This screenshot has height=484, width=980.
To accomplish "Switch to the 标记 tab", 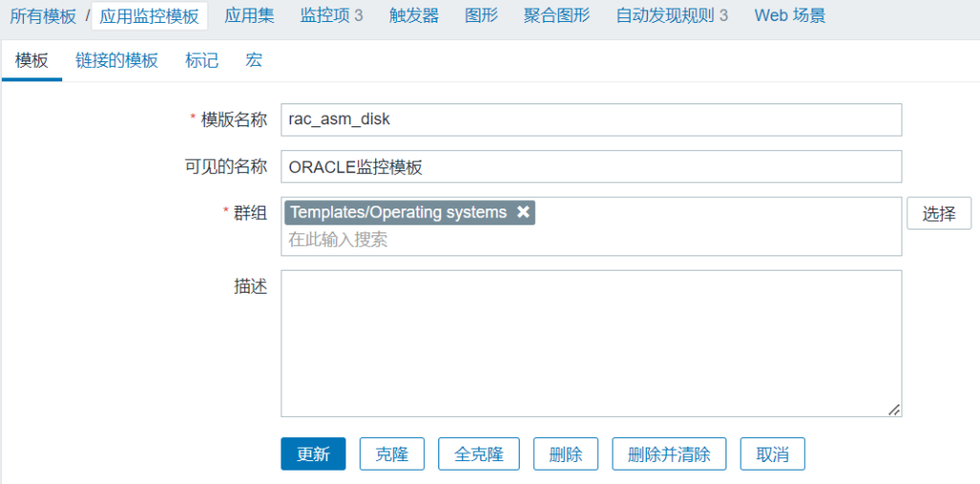I will [202, 60].
